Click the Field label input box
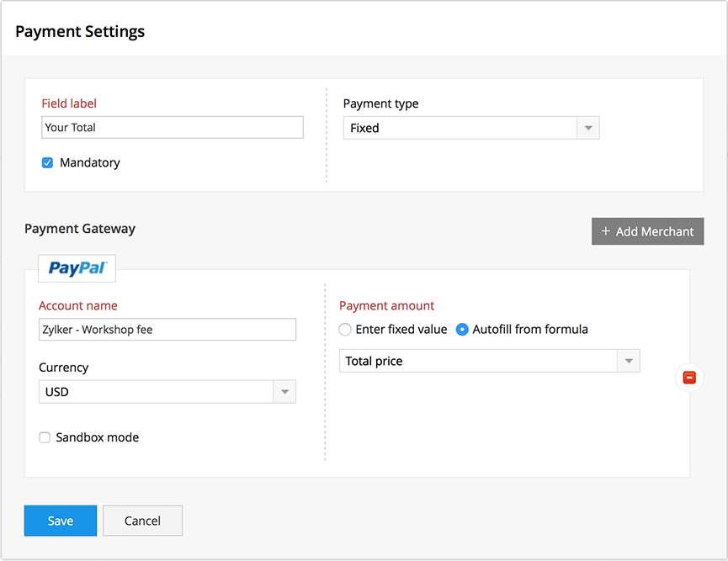728x561 pixels. click(173, 127)
